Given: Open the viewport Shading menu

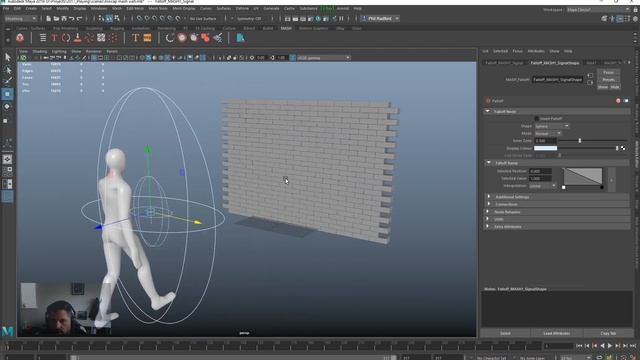Looking at the screenshot, I should pyautogui.click(x=40, y=51).
